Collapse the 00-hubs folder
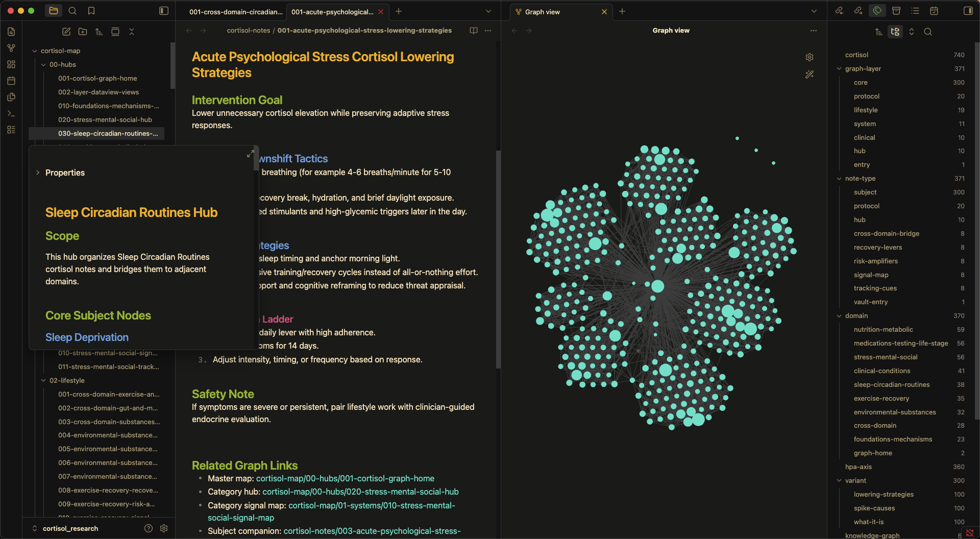Screen dimensions: 980x539 (x=43, y=65)
